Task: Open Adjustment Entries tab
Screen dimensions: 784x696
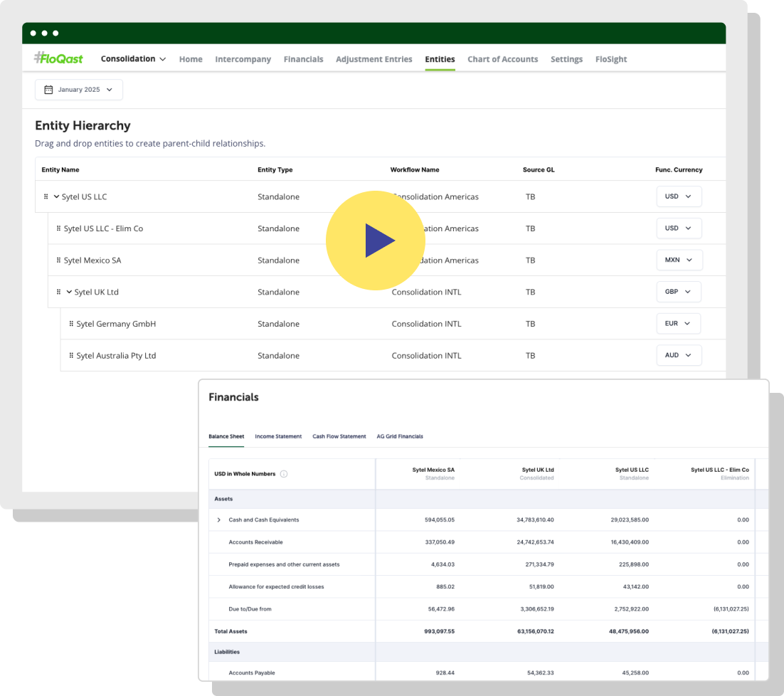Action: point(374,59)
